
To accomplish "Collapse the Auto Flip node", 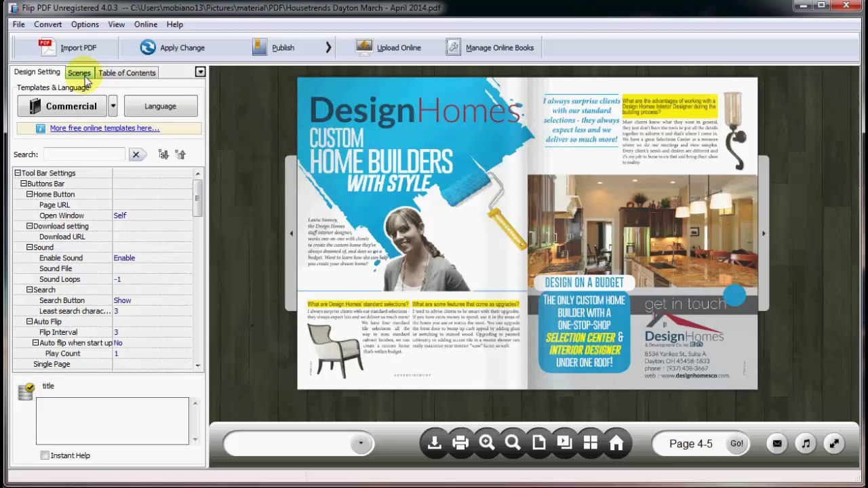I will [x=30, y=322].
